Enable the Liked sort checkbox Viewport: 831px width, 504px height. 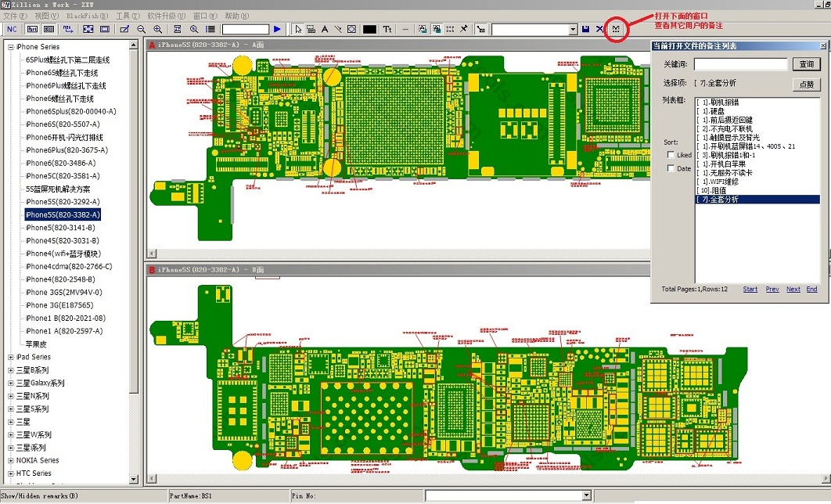(671, 155)
